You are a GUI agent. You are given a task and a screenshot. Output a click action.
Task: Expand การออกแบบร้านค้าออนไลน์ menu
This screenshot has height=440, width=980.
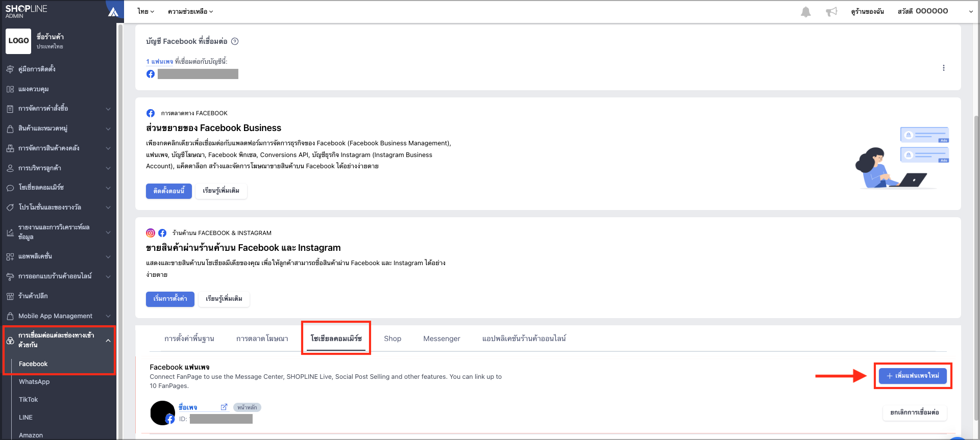(x=108, y=276)
